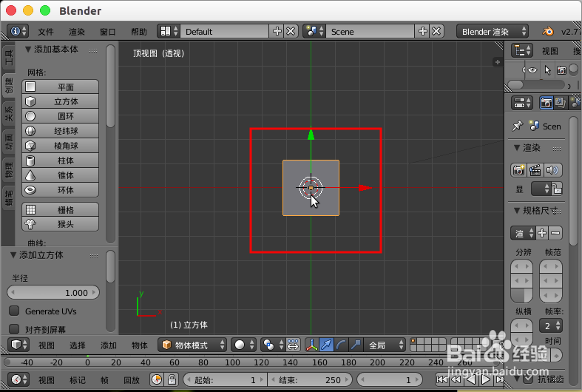Screen dimensions: 582x392
Task: Open the 标记 menu in timeline
Action: 77,379
